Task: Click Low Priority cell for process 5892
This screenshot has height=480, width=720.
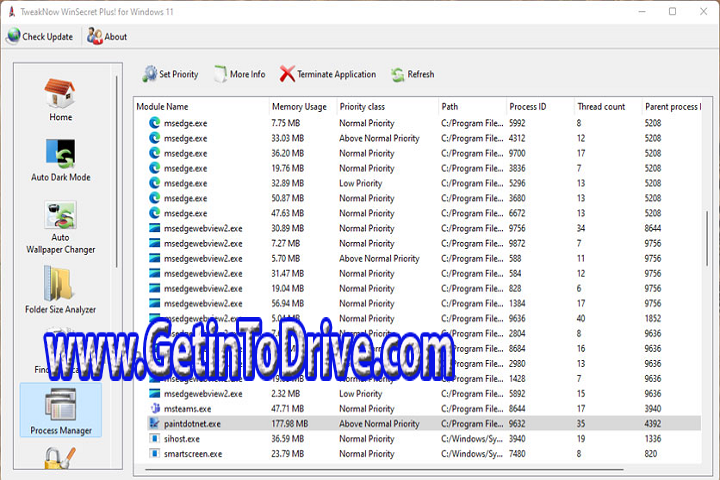Action: coord(360,394)
